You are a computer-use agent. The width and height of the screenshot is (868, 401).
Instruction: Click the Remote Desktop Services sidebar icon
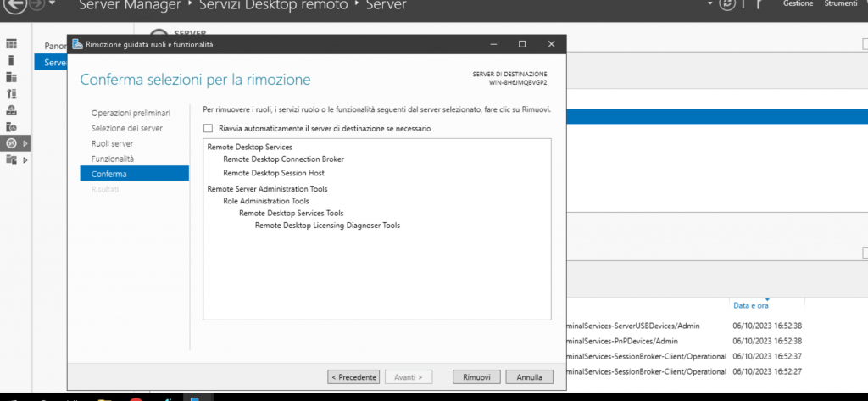point(12,142)
